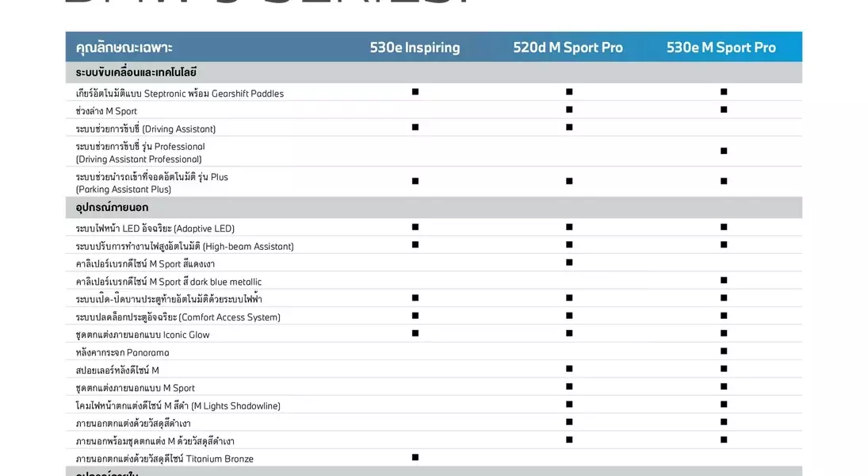868x476 pixels.
Task: Click the "ระบบขับเคลื่อนและเทคโนโลยี" section heading
Action: coord(136,73)
